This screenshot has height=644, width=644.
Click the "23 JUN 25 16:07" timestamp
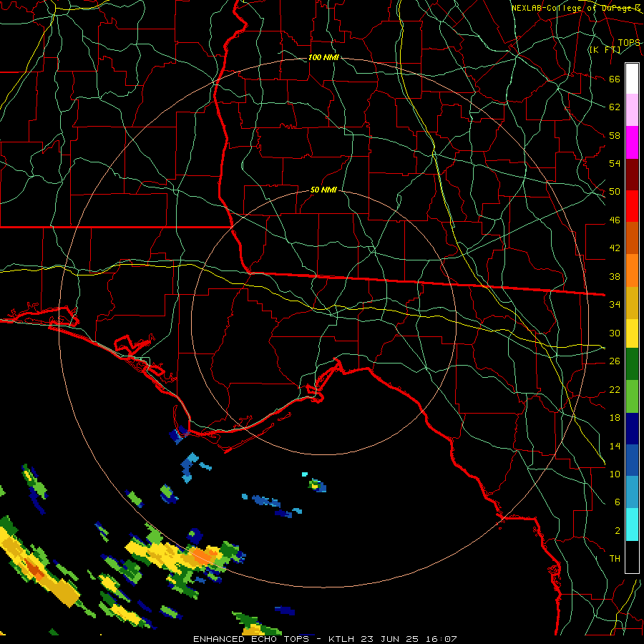click(x=409, y=639)
